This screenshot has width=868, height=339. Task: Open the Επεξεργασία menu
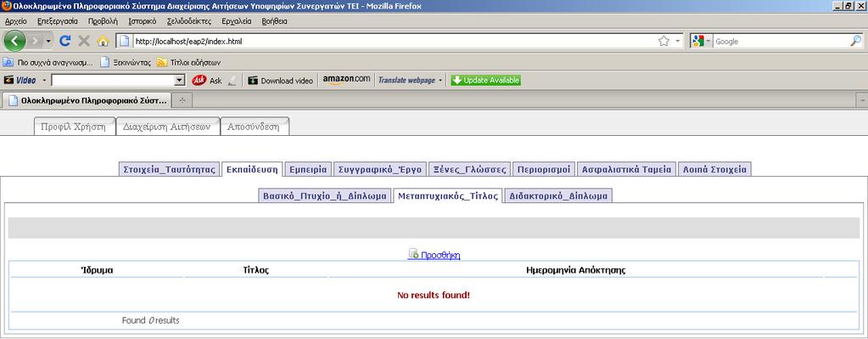click(58, 21)
